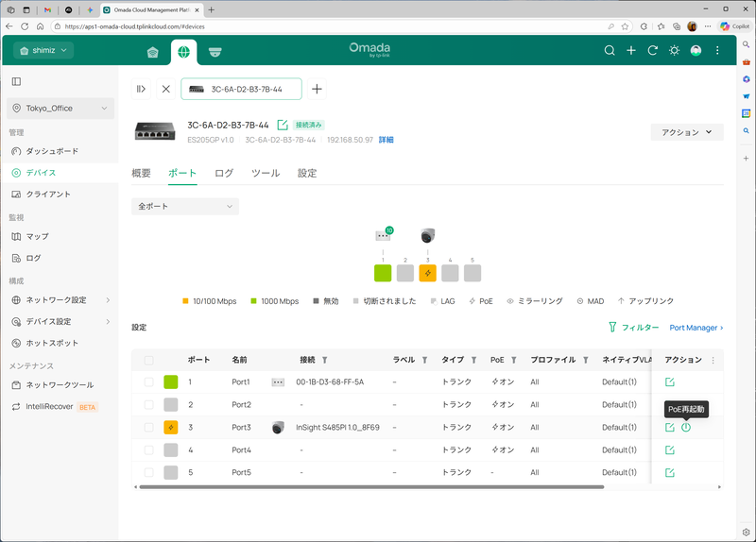
Task: Refresh data with the header reload icon
Action: (x=653, y=51)
